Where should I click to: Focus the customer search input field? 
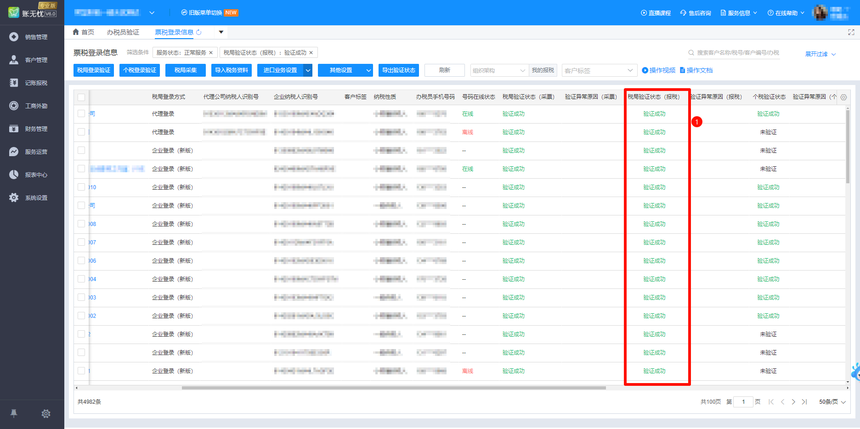click(x=734, y=53)
